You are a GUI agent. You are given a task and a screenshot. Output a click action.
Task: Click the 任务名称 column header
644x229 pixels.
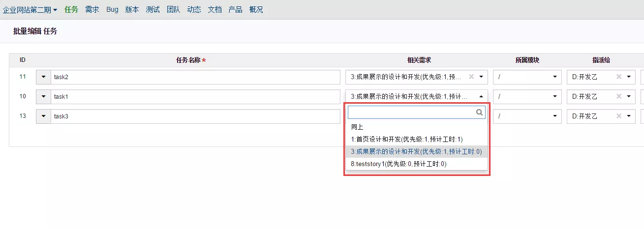(x=191, y=60)
